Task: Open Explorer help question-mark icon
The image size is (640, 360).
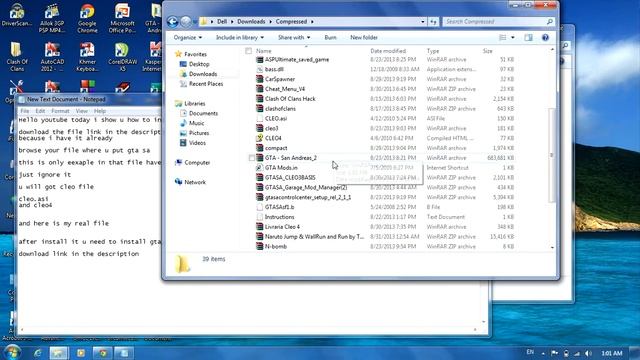Action: pyautogui.click(x=545, y=38)
